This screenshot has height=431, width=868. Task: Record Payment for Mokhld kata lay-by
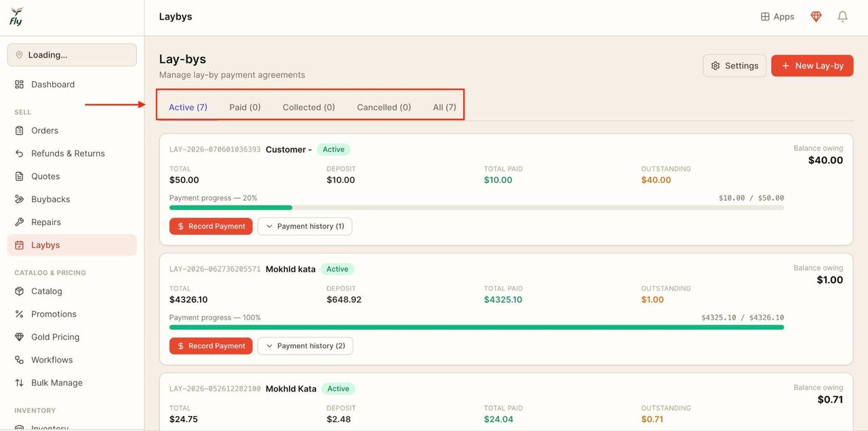tap(211, 346)
